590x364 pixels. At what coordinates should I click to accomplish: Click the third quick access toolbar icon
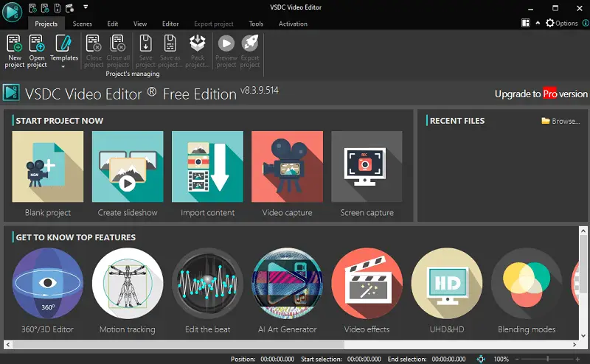pyautogui.click(x=58, y=7)
